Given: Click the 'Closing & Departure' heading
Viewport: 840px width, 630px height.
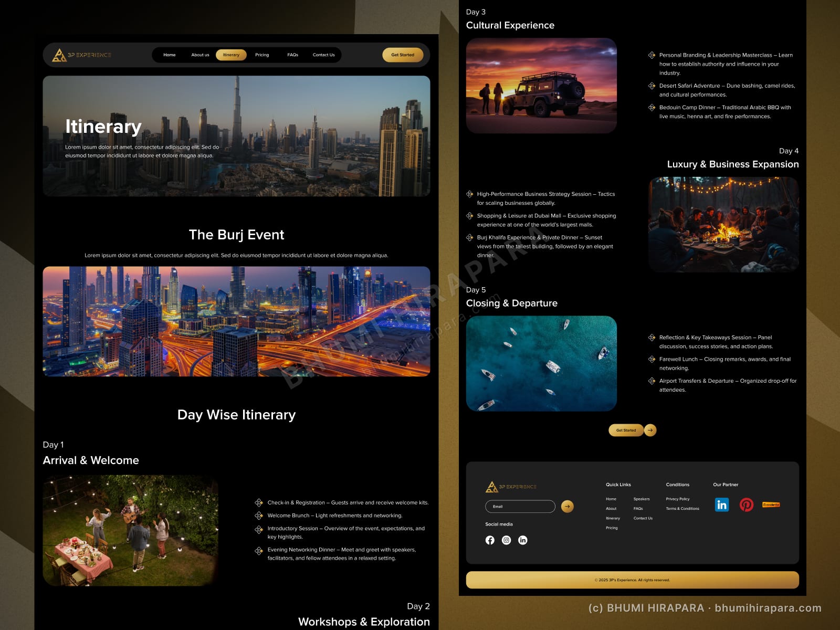Looking at the screenshot, I should [512, 303].
